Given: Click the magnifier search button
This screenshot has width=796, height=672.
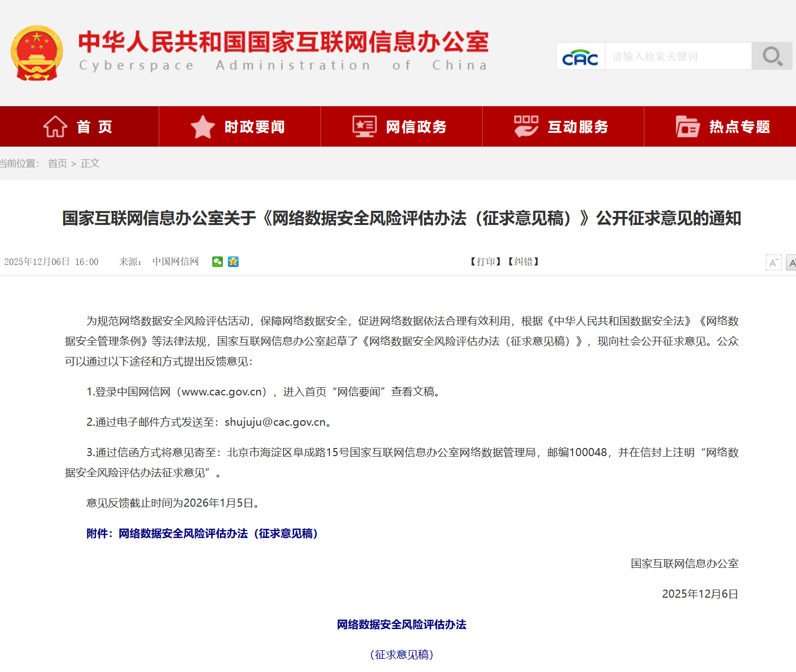Looking at the screenshot, I should pos(772,56).
